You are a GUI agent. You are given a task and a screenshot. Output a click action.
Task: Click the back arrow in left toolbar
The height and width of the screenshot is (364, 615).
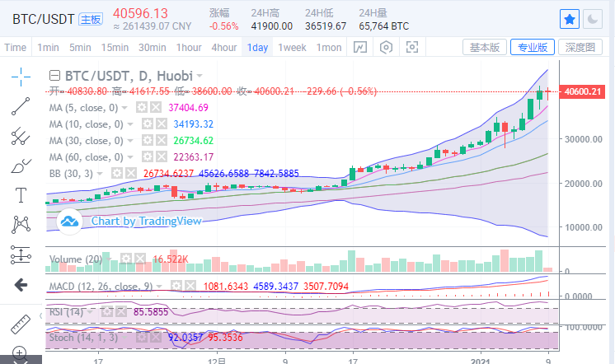click(x=21, y=285)
